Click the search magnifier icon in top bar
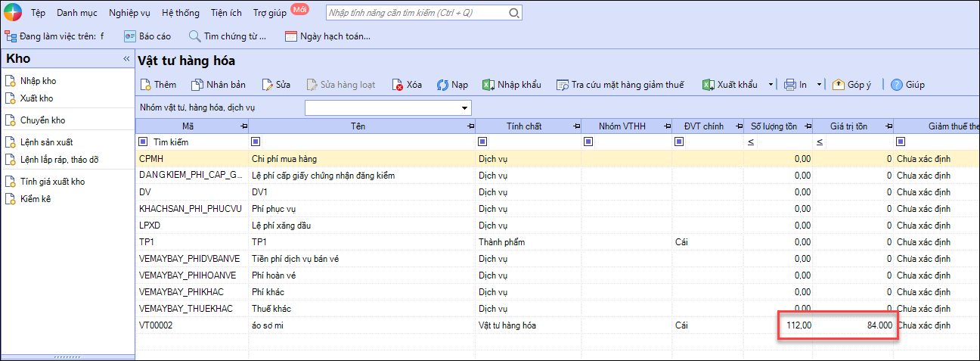Screen dimensions: 980x361 click(514, 13)
